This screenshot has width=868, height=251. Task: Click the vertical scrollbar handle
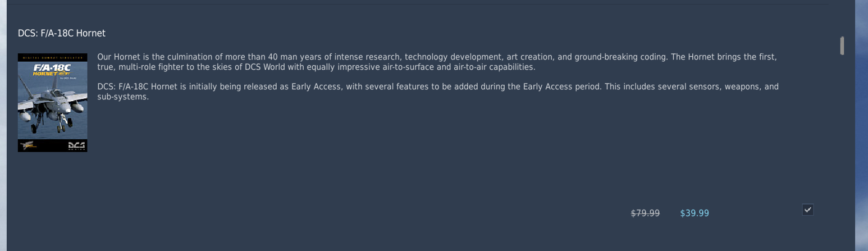click(x=842, y=45)
